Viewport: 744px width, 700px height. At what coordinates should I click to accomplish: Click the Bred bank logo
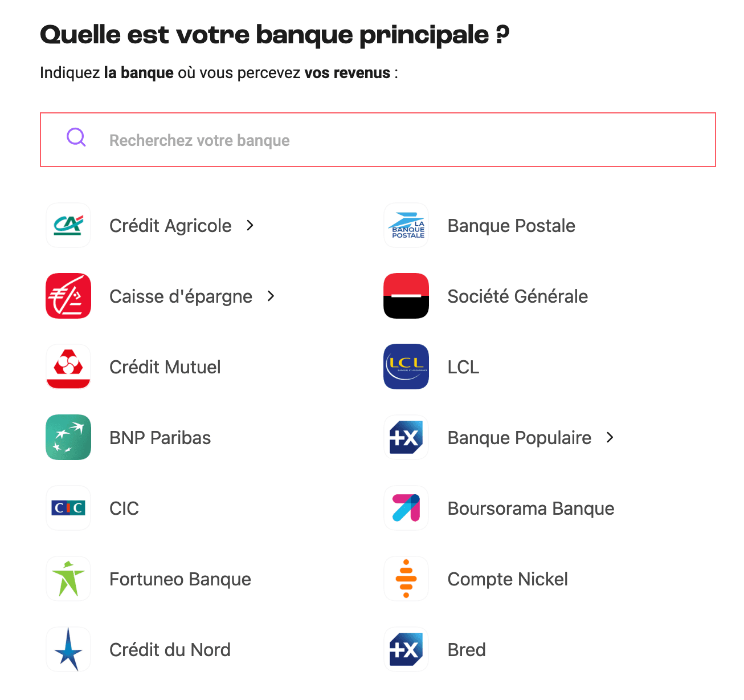click(406, 649)
